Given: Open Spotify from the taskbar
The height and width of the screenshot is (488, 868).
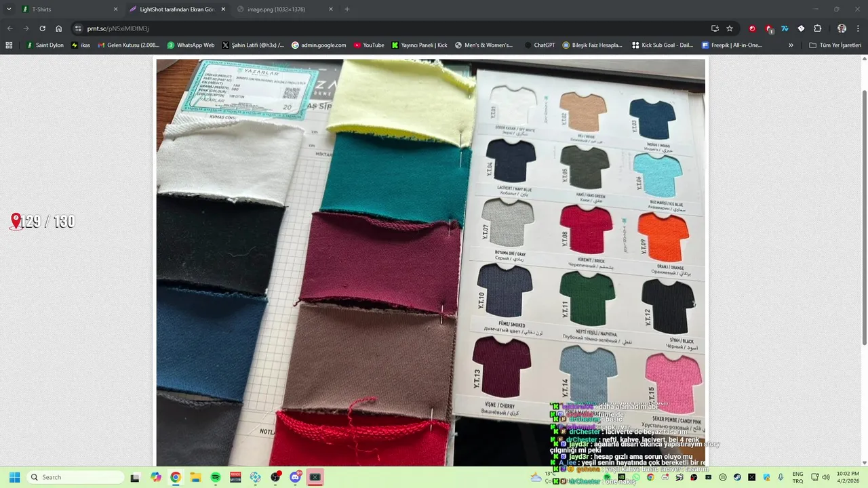Looking at the screenshot, I should pos(216,477).
